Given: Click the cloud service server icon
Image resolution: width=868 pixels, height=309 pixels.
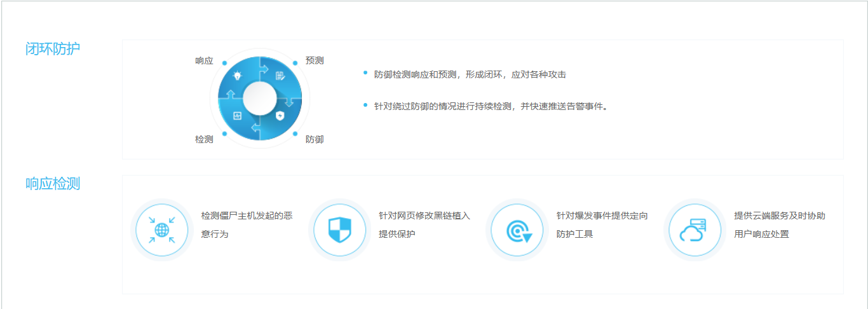Looking at the screenshot, I should click(x=694, y=230).
